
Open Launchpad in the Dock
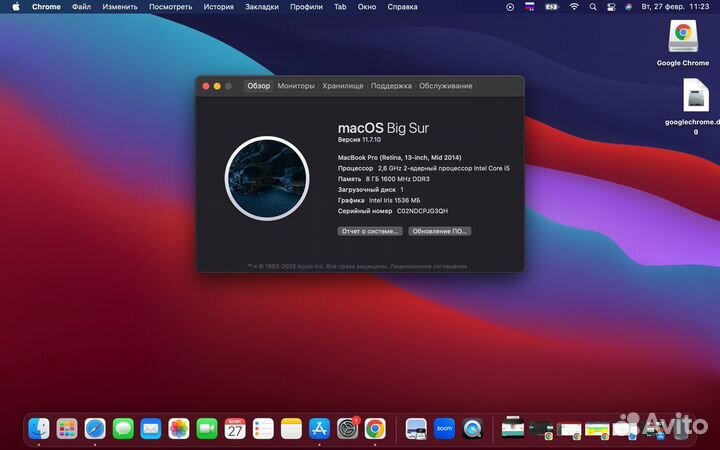coord(67,429)
